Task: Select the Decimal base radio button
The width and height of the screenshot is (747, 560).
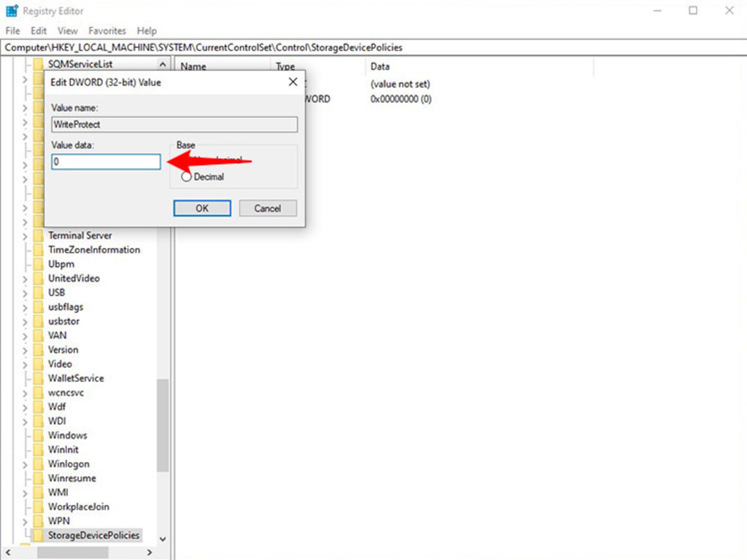Action: pos(186,177)
